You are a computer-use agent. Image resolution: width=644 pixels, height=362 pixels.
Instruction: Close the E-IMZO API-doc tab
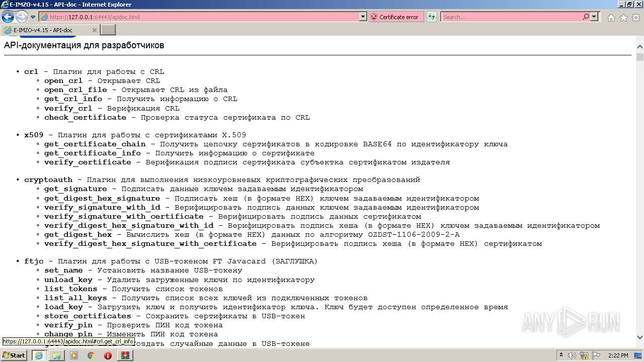[x=95, y=30]
